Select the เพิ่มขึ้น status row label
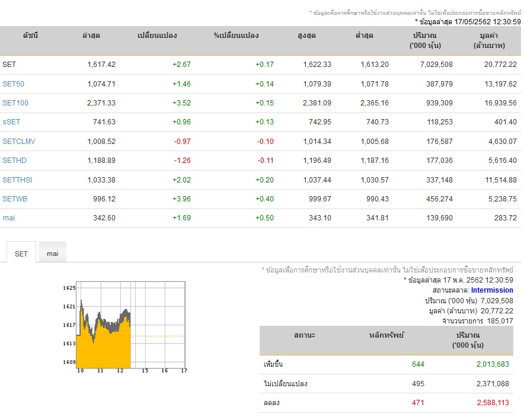 point(273,364)
